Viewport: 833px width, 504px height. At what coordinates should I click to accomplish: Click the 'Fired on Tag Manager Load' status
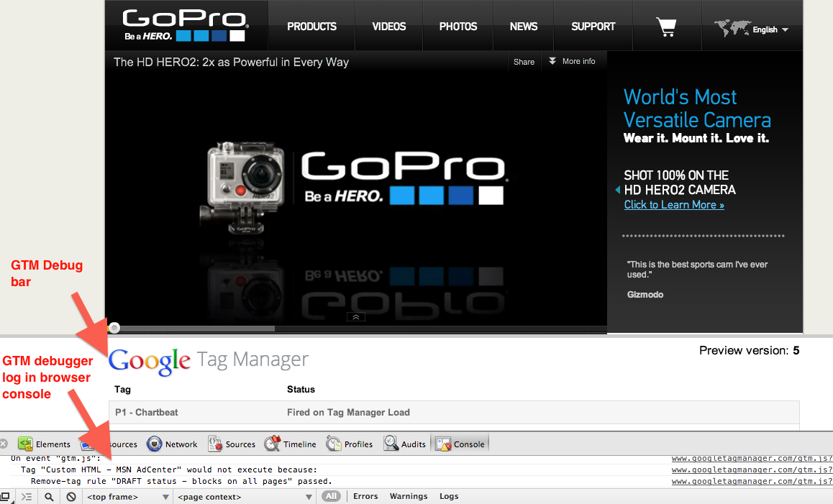tap(348, 412)
